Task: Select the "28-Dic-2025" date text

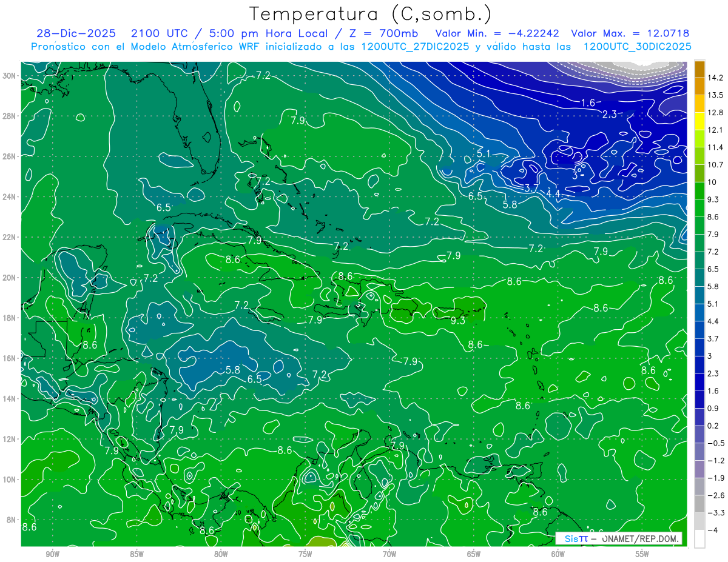Action: click(76, 33)
